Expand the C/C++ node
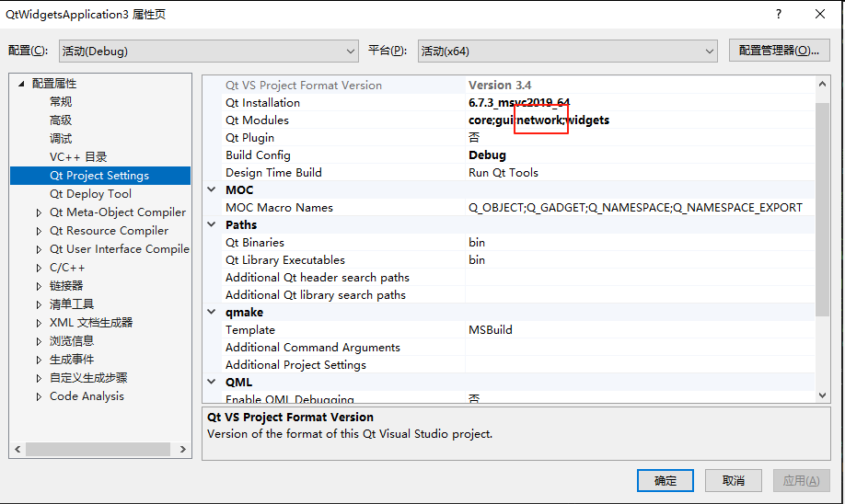This screenshot has height=504, width=845. point(39,268)
